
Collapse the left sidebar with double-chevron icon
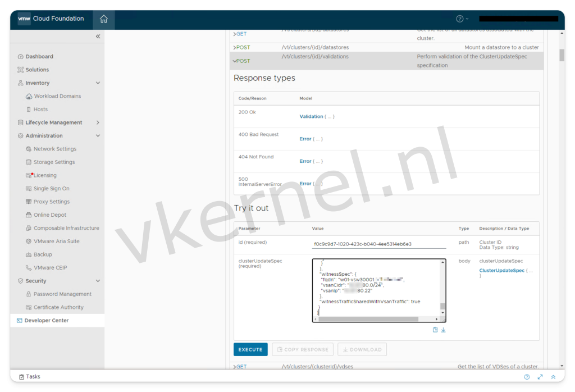(x=98, y=37)
